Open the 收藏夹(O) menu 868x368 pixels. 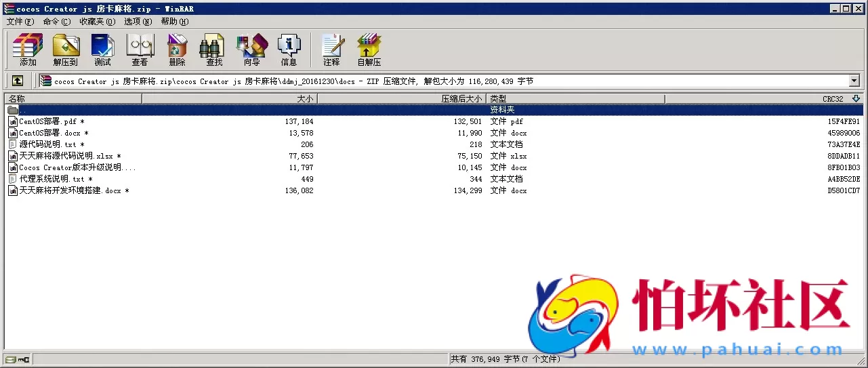pyautogui.click(x=98, y=22)
